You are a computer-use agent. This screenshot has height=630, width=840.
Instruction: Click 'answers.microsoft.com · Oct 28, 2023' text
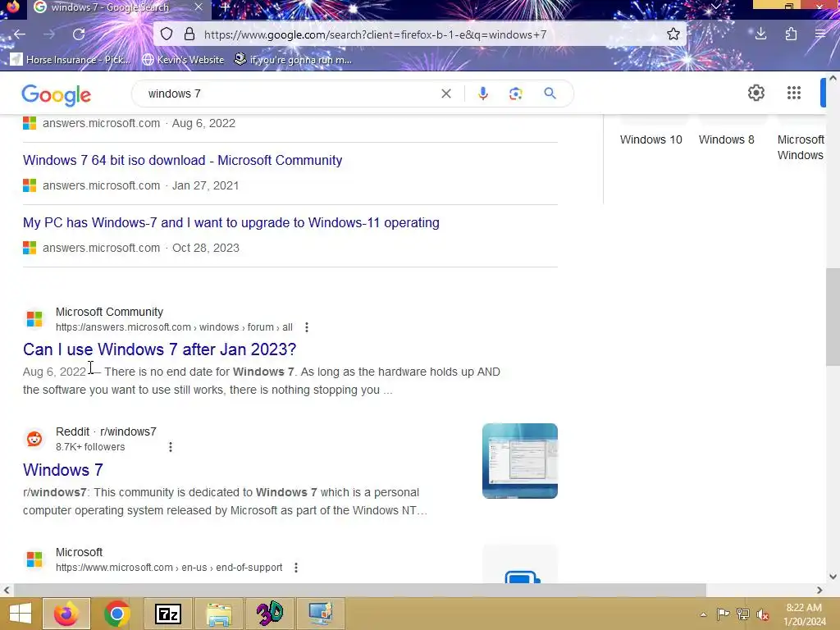[141, 248]
